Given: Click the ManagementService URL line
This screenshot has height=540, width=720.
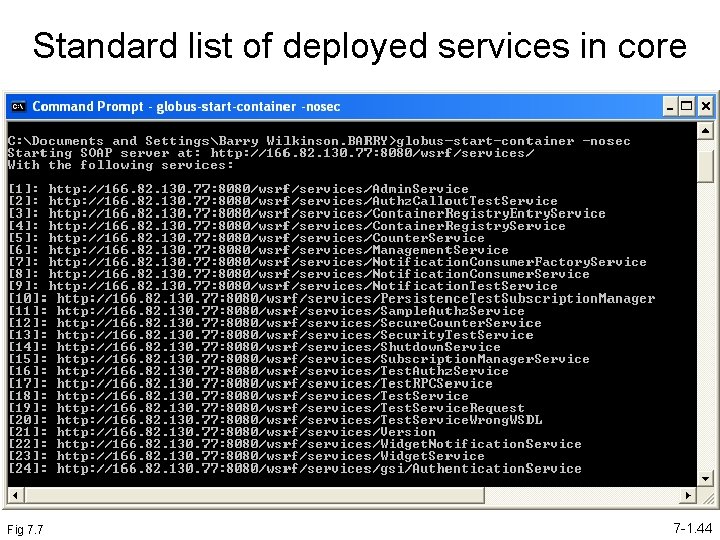Looking at the screenshot, I should 259,250.
